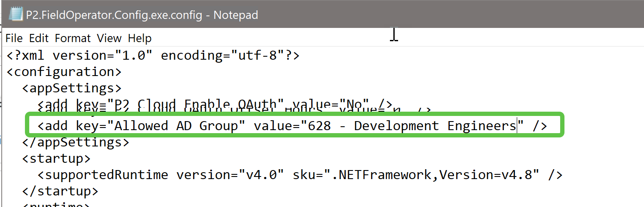Click the opening appSettings tag
Image resolution: width=644 pixels, height=207 pixels.
tap(72, 88)
